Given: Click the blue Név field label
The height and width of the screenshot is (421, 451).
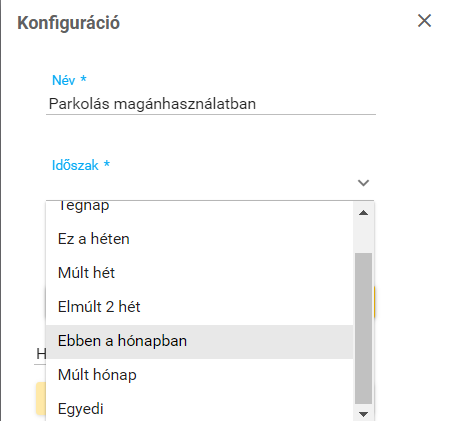Looking at the screenshot, I should [x=69, y=80].
